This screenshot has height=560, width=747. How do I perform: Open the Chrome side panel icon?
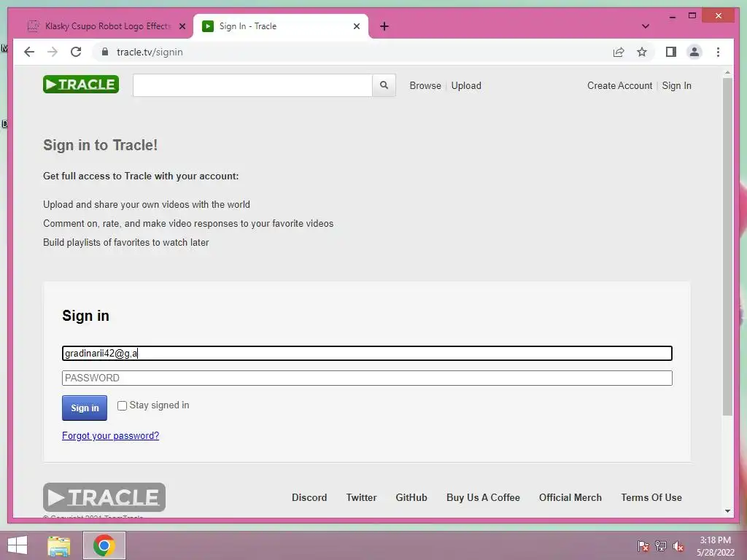671,52
